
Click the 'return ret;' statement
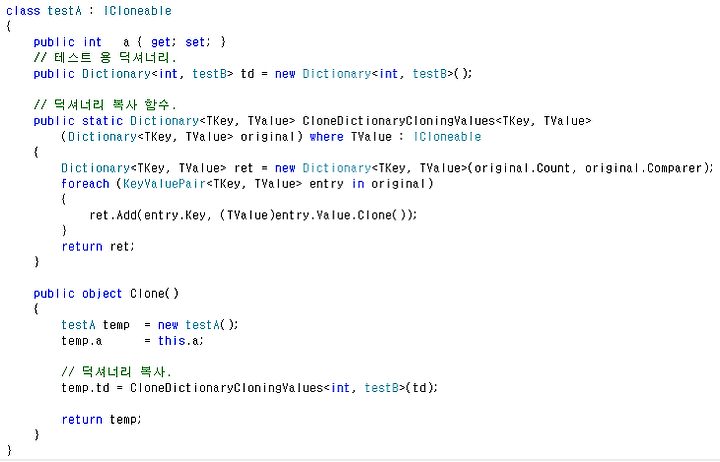point(98,247)
